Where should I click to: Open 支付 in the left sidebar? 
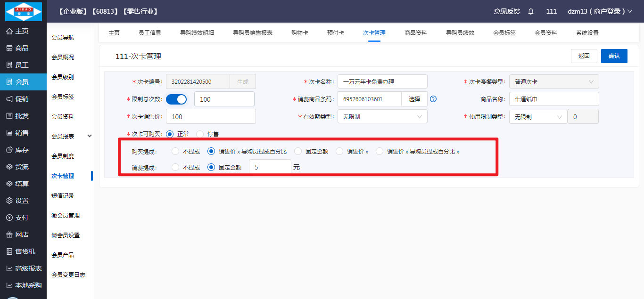(x=22, y=218)
